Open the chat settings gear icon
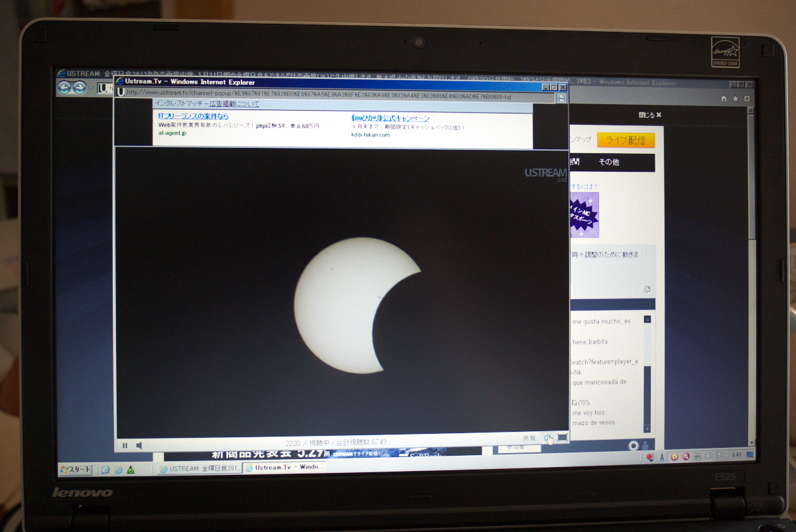Screen dimensions: 796x532 [633, 446]
